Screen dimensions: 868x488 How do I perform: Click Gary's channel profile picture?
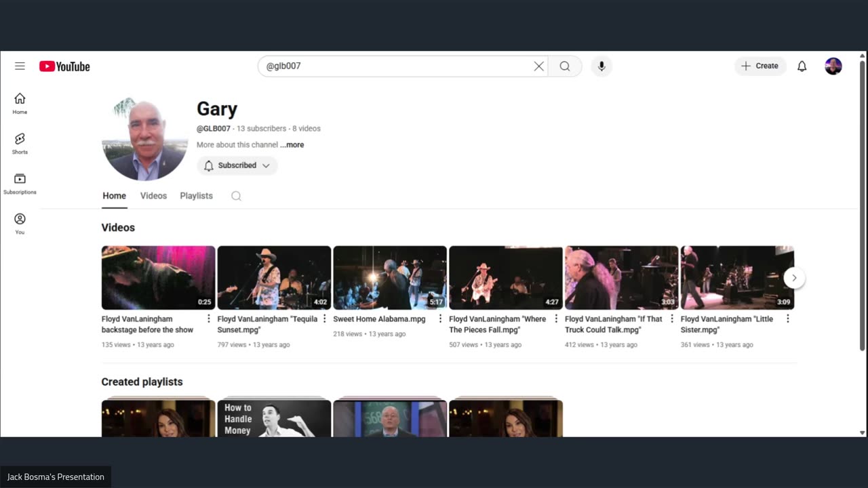pos(144,138)
